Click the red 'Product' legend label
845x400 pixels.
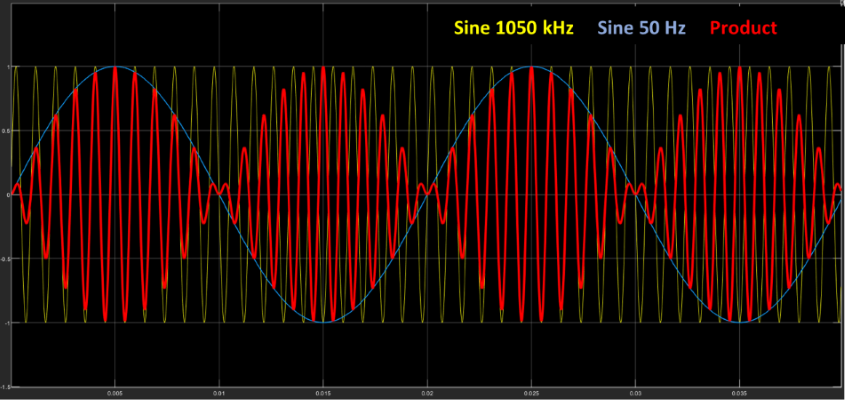point(744,27)
